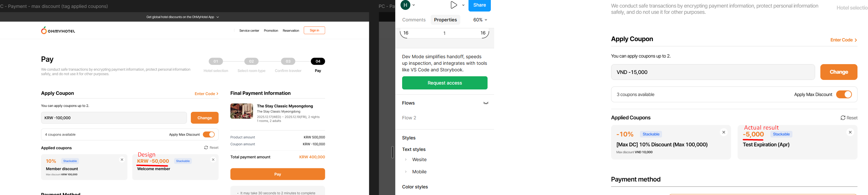Image resolution: width=868 pixels, height=195 pixels.
Task: Open the 60% zoom dropdown
Action: coord(480,20)
